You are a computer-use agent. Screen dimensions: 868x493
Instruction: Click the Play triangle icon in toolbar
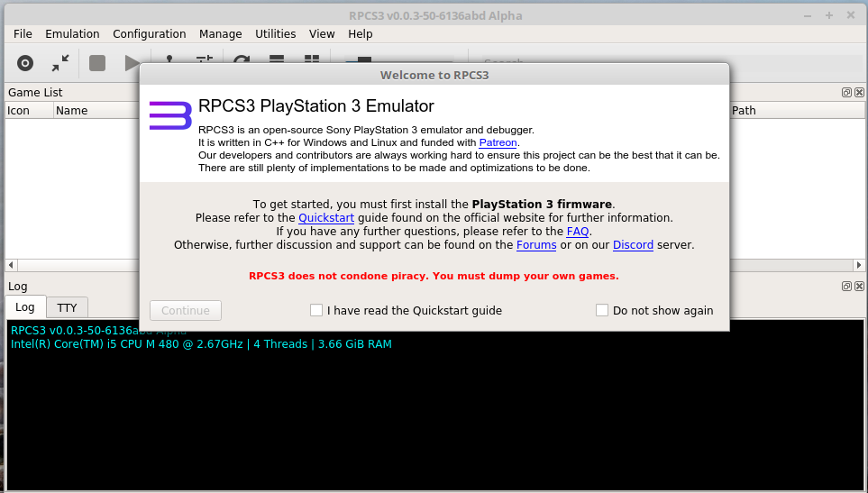(x=132, y=63)
